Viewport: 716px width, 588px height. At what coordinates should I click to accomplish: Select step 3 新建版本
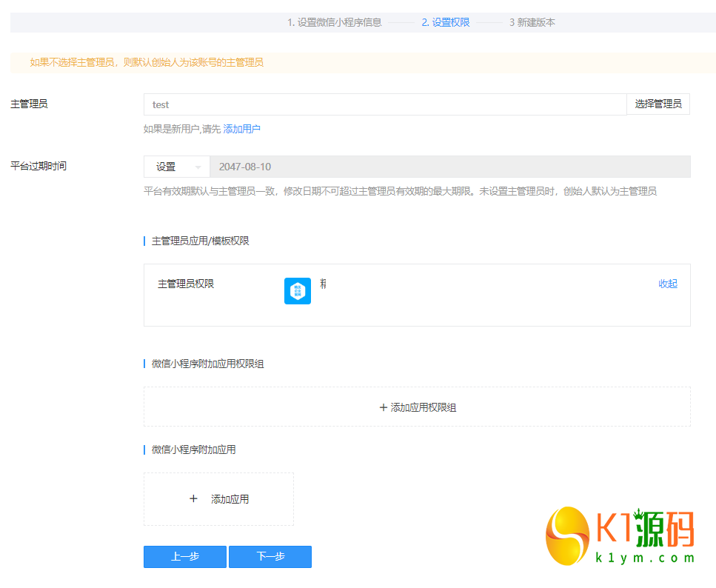[x=532, y=22]
